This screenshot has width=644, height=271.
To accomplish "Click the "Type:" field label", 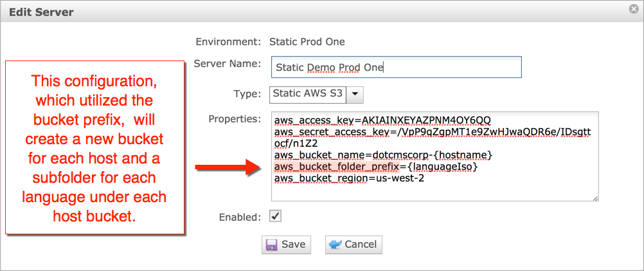I will point(247,94).
